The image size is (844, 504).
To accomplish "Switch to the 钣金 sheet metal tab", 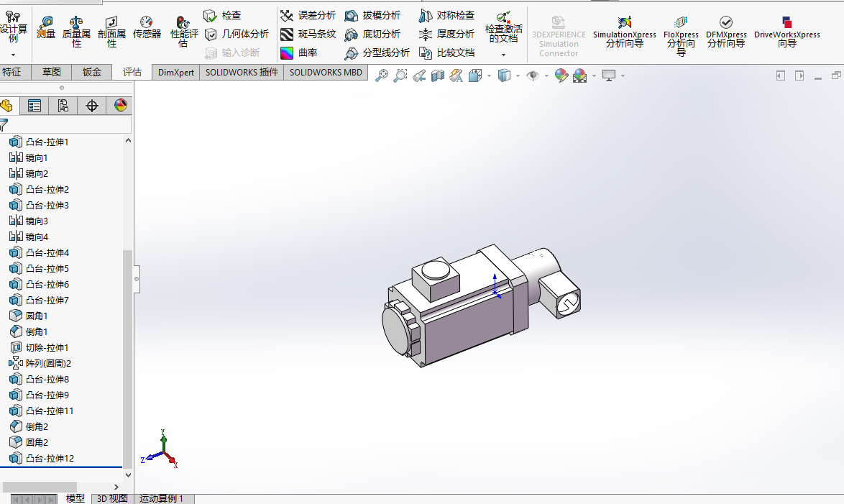I will [92, 72].
